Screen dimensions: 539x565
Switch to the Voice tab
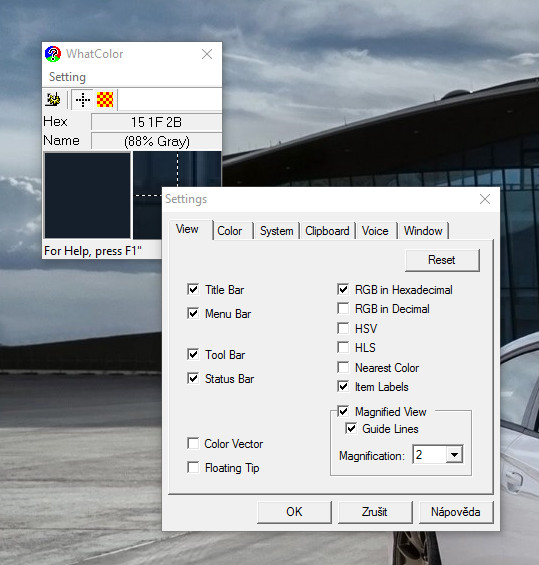click(x=375, y=231)
